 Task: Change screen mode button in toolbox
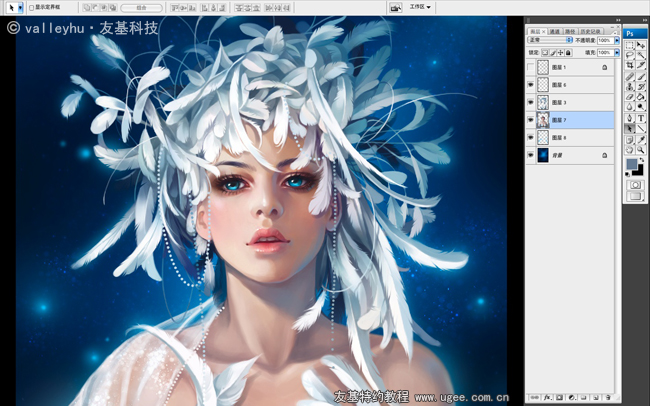635,196
